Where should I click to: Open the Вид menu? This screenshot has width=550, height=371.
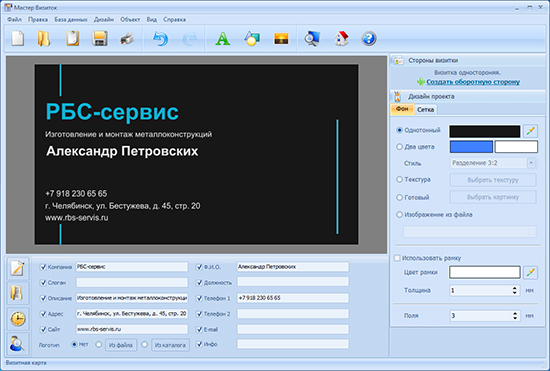pos(152,19)
